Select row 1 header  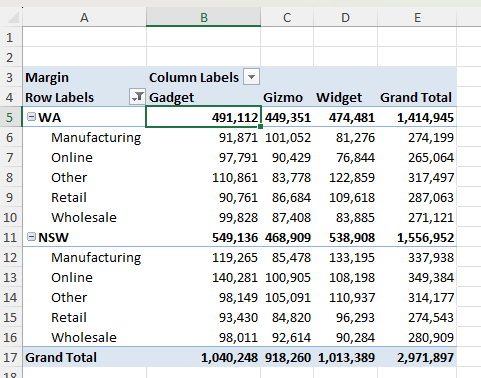point(11,37)
